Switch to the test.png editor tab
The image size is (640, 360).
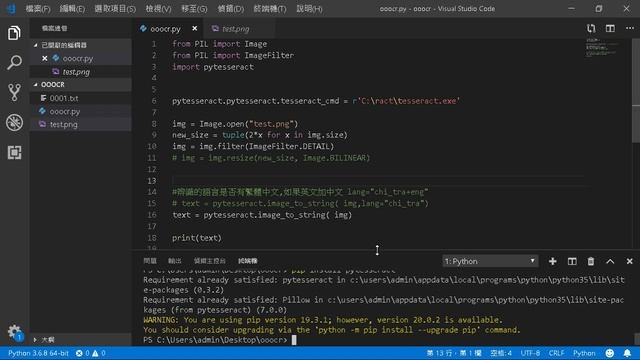(x=236, y=29)
